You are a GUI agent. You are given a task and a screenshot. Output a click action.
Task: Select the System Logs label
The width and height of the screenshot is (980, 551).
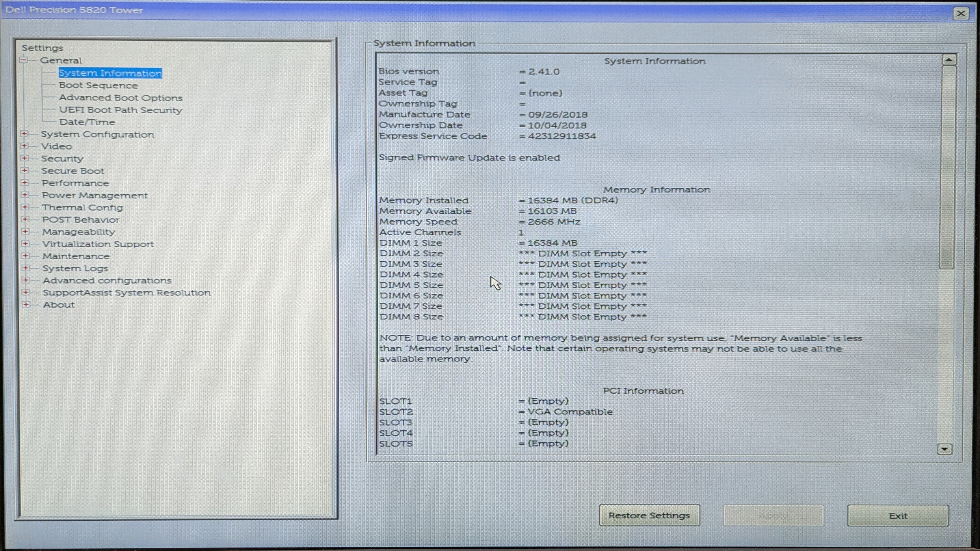point(75,268)
